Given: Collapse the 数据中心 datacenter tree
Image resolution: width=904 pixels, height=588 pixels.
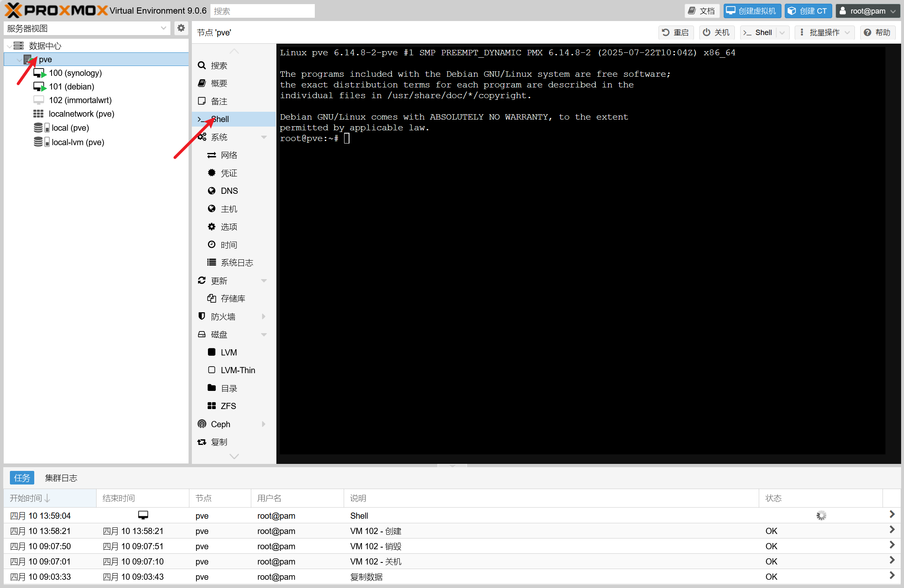Looking at the screenshot, I should (9, 46).
